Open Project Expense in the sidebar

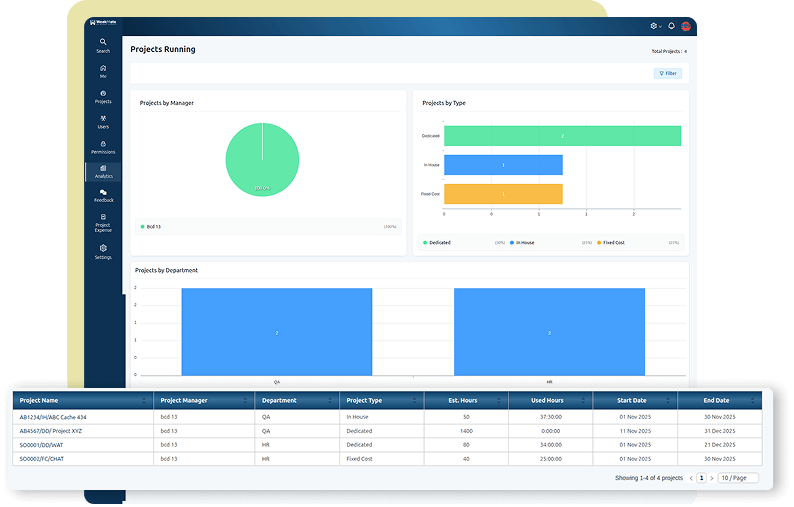tap(103, 221)
